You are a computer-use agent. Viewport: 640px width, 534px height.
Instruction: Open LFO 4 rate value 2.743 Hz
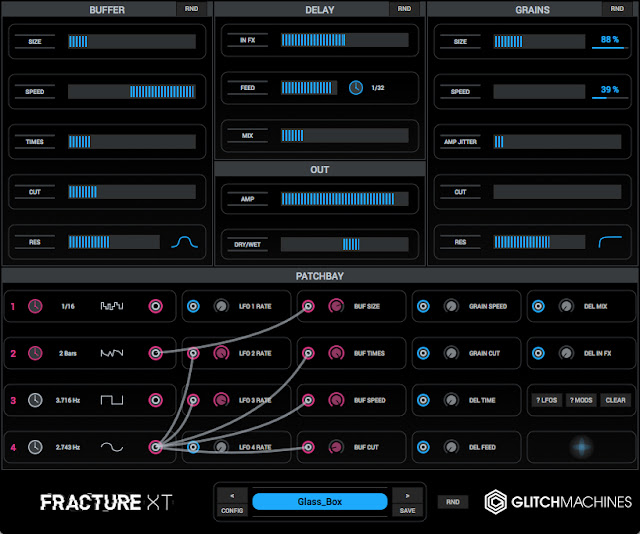click(68, 447)
